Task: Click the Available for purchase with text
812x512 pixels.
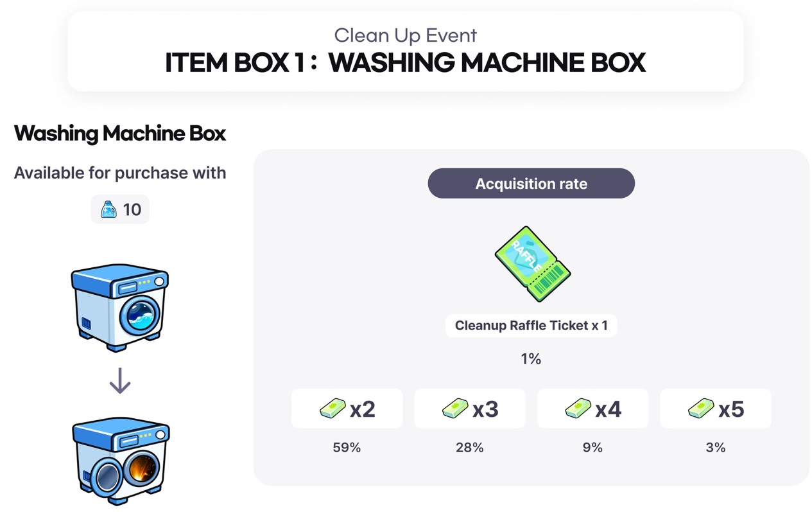Action: [120, 173]
